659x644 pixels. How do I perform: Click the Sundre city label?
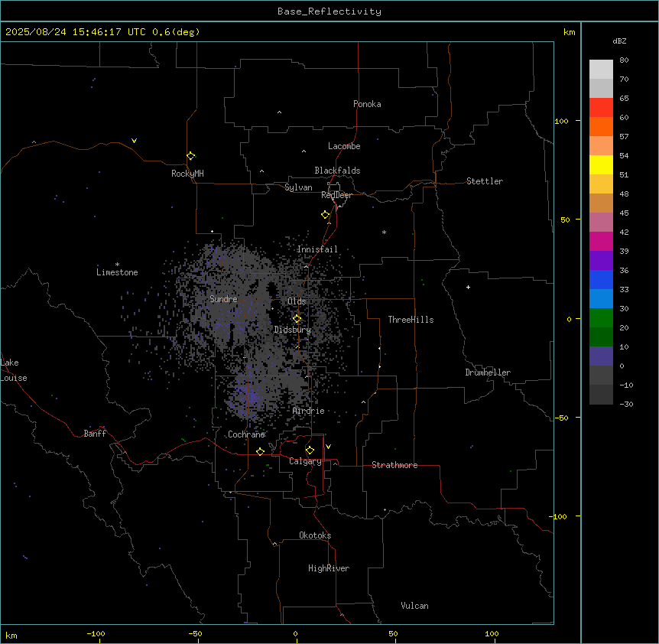[223, 299]
